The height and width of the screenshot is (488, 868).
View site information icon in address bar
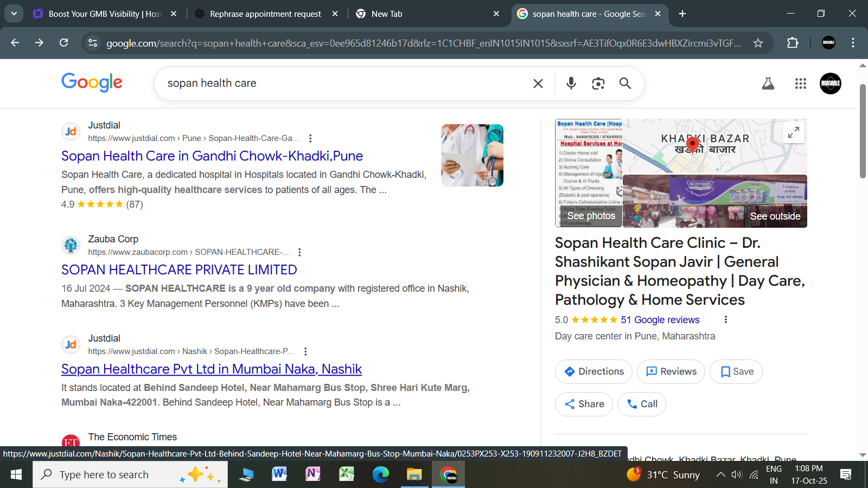(93, 43)
